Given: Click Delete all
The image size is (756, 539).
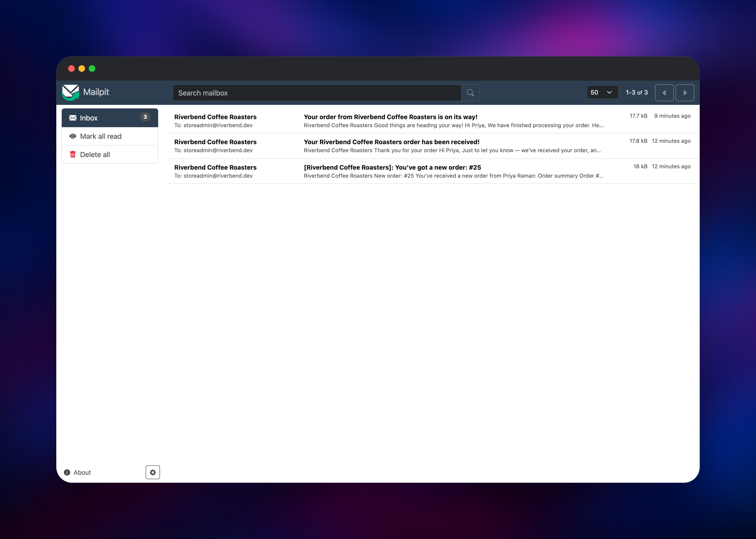Looking at the screenshot, I should [110, 154].
